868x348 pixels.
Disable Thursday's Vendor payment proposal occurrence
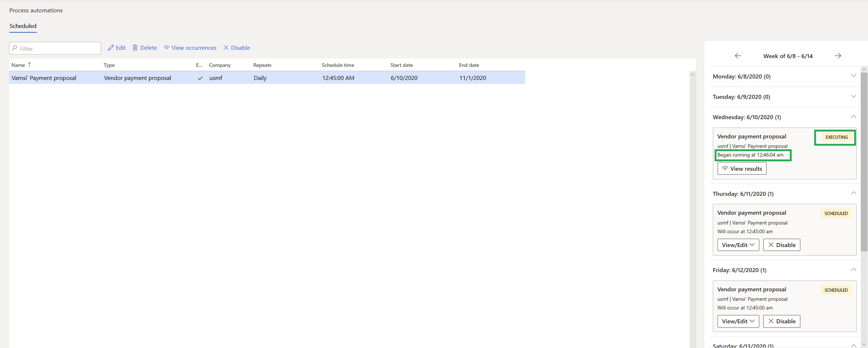click(781, 245)
